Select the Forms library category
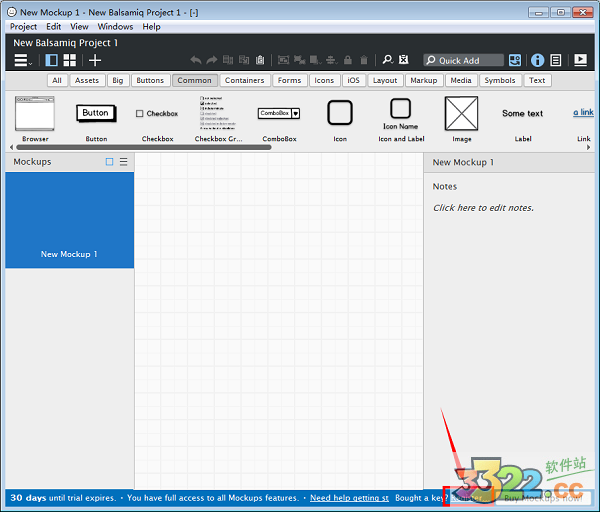Image resolution: width=600 pixels, height=512 pixels. pos(290,80)
